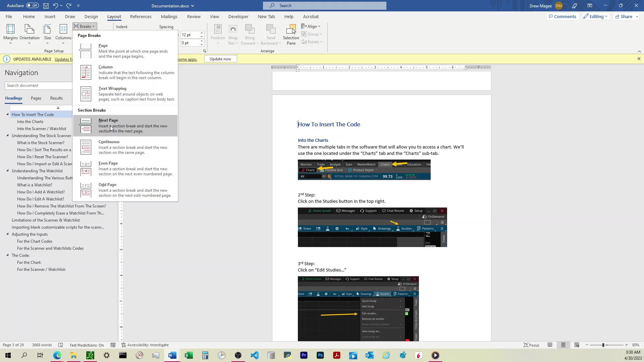
Task: Collapse the Understanding The Watchlist heading
Action: click(7, 171)
